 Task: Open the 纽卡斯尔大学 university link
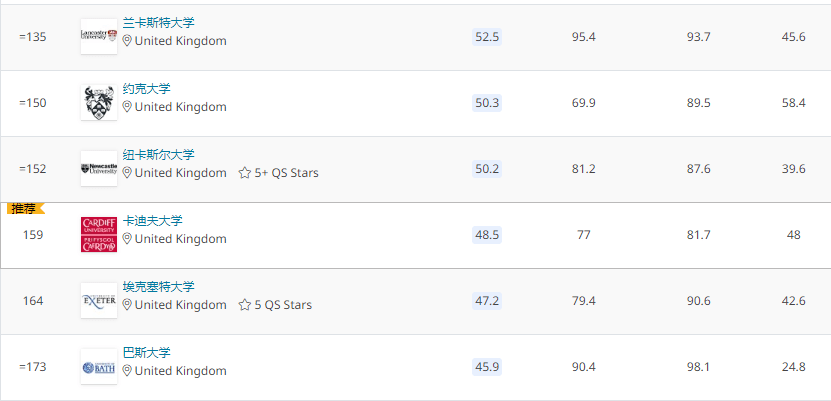point(158,154)
